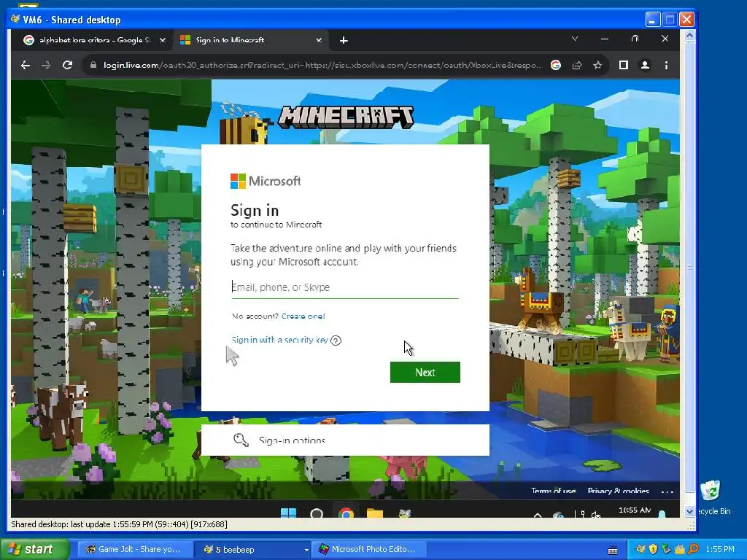The width and height of the screenshot is (747, 560).
Task: Close the Chrome window inside VM6
Action: [665, 39]
